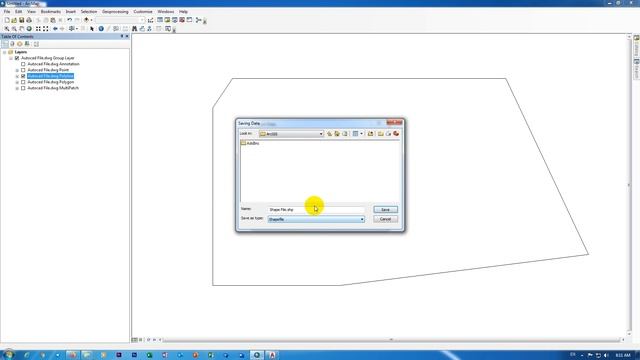This screenshot has width=640, height=360.
Task: Click the Name input field
Action: [x=316, y=209]
